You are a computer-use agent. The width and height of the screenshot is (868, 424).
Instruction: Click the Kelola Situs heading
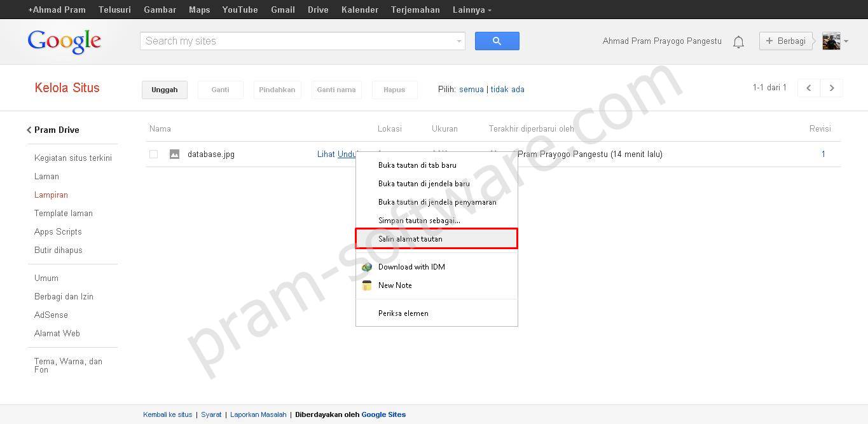tap(67, 88)
